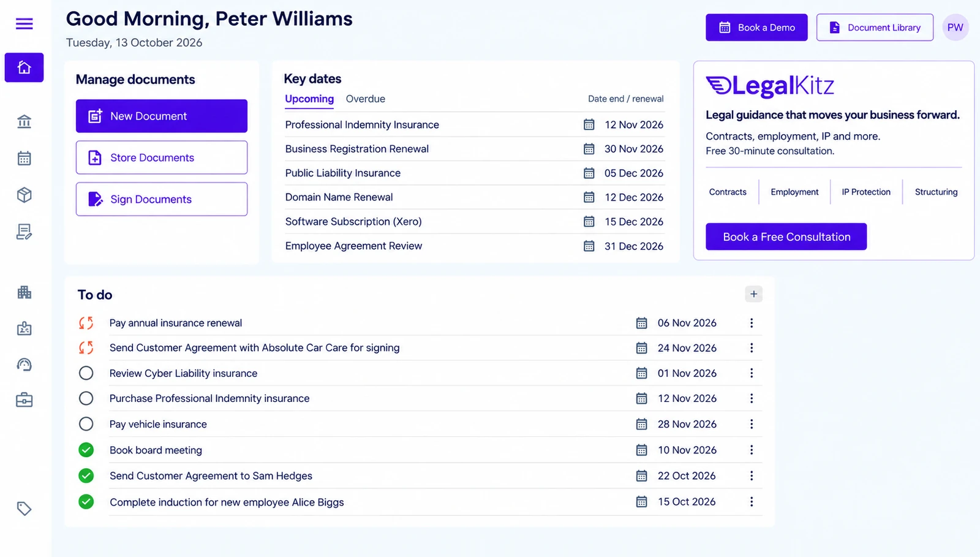Select the Structuring category
The image size is (980, 557).
point(936,192)
